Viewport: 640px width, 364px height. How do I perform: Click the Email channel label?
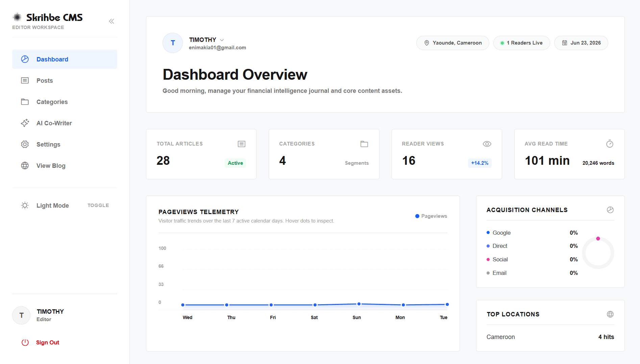[499, 273]
